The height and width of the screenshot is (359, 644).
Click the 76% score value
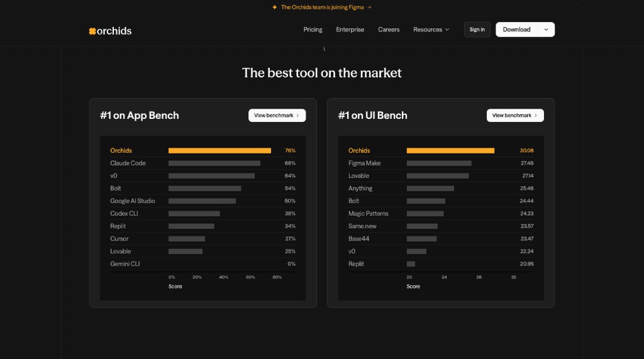coord(290,150)
